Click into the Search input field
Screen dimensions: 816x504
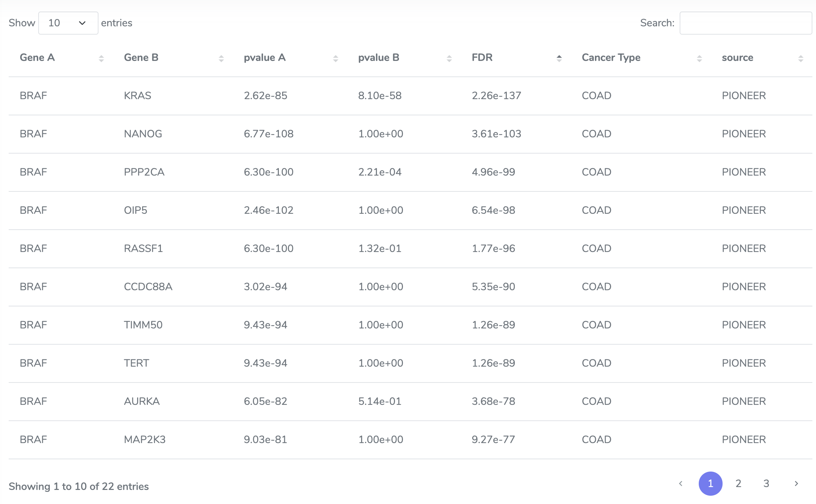click(x=745, y=23)
